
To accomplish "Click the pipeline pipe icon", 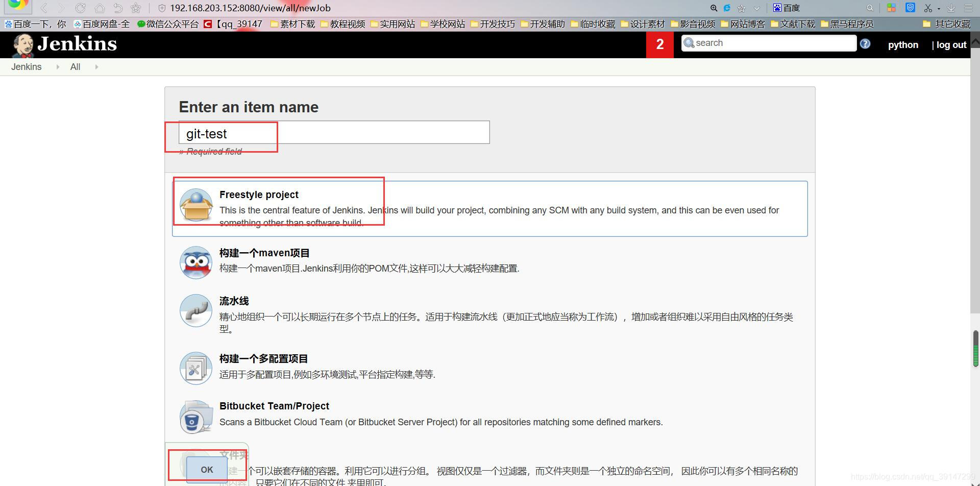I will pos(196,310).
